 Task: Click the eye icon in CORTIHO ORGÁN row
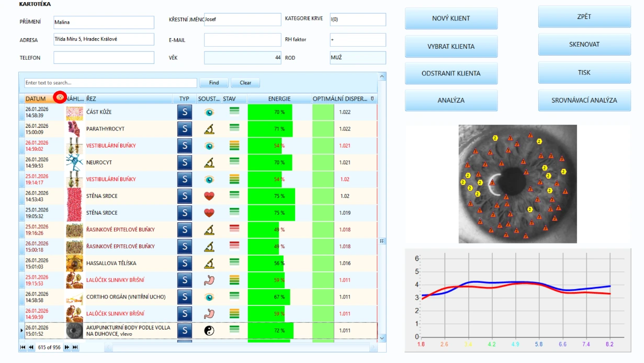(x=209, y=297)
